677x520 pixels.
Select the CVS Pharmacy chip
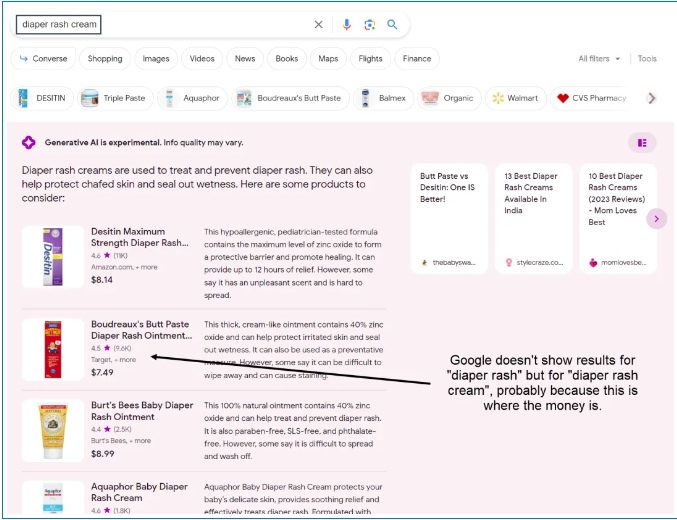pos(592,98)
